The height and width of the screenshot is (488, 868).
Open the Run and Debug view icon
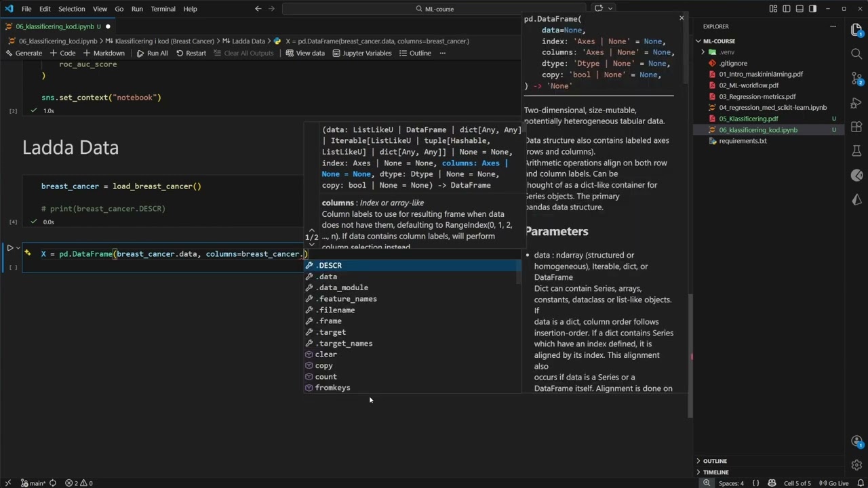point(856,103)
